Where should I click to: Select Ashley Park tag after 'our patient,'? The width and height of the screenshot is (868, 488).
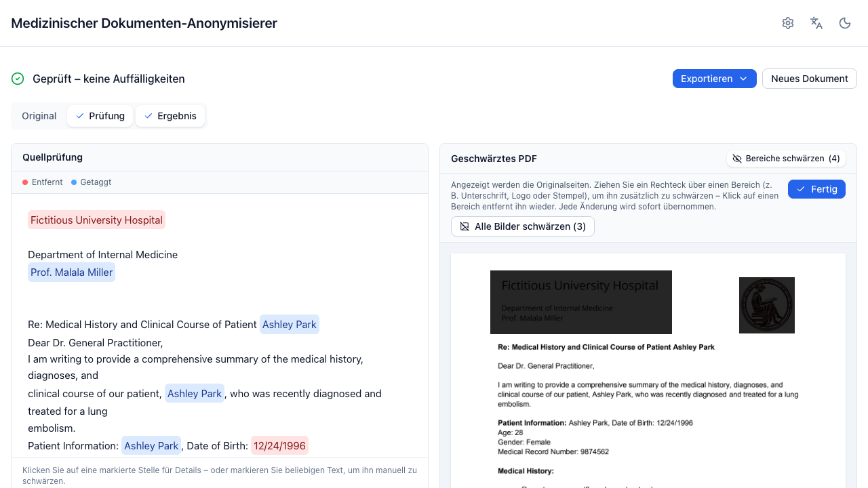click(x=195, y=394)
